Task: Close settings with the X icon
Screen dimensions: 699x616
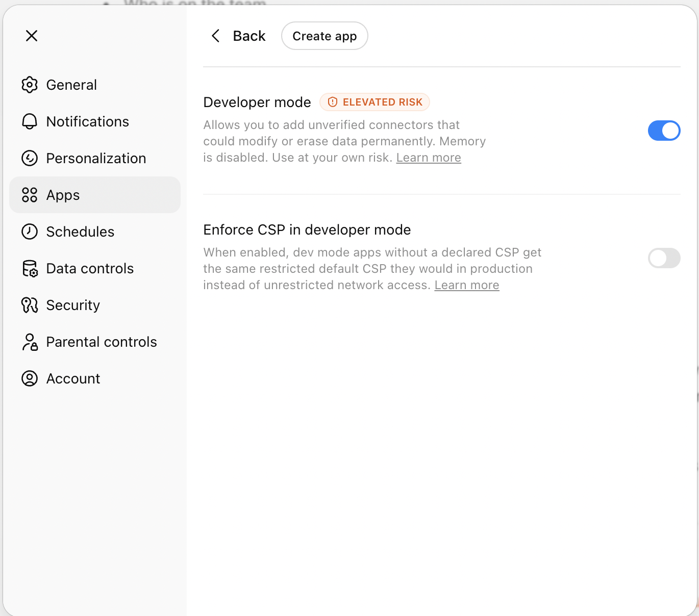Action: click(x=32, y=36)
